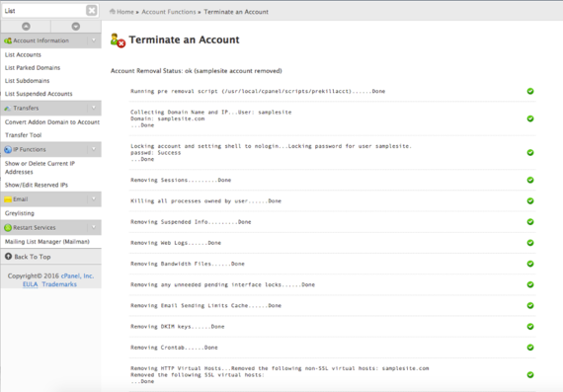Open List Subdomains
The width and height of the screenshot is (563, 392).
[x=27, y=80]
